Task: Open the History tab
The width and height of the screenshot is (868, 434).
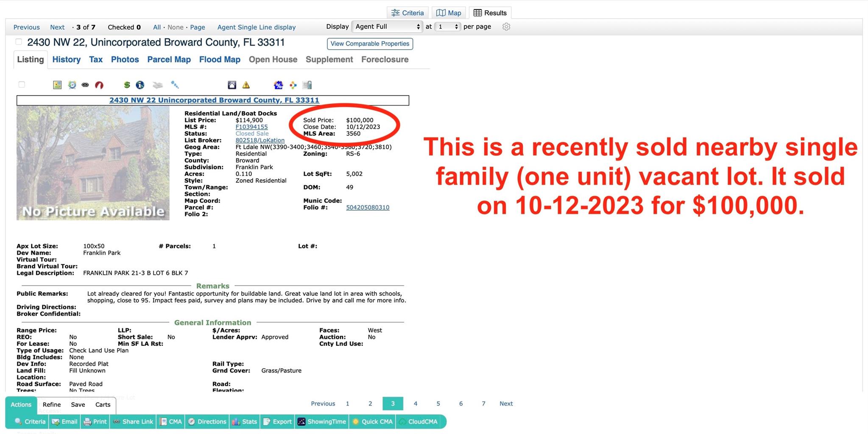Action: click(66, 59)
